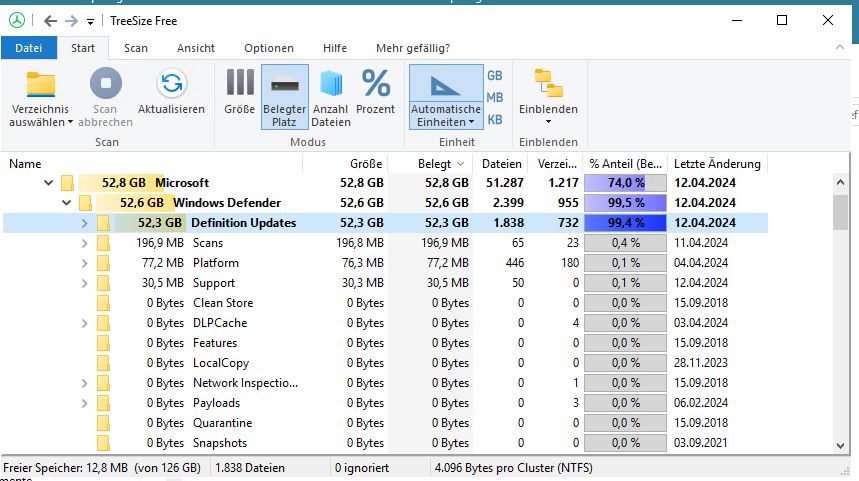Open the Datei menu
The image size is (859, 481).
pos(28,48)
